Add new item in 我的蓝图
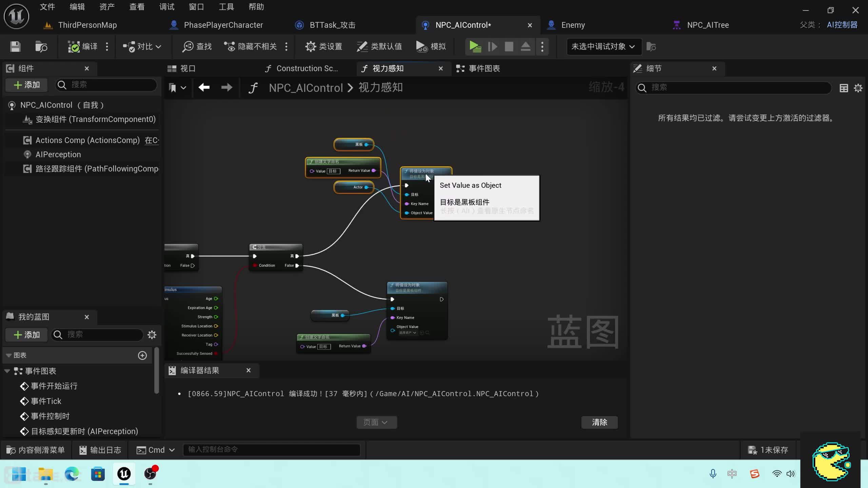 (27, 335)
